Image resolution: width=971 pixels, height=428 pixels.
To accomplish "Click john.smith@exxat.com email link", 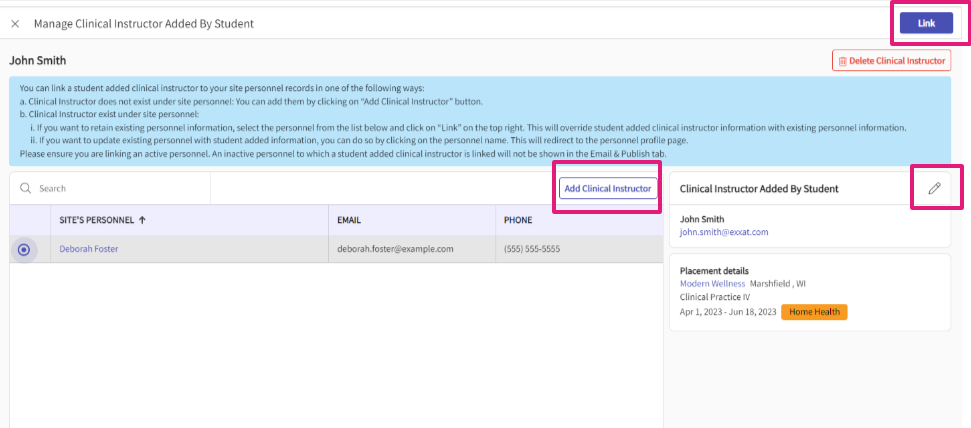I will [723, 232].
